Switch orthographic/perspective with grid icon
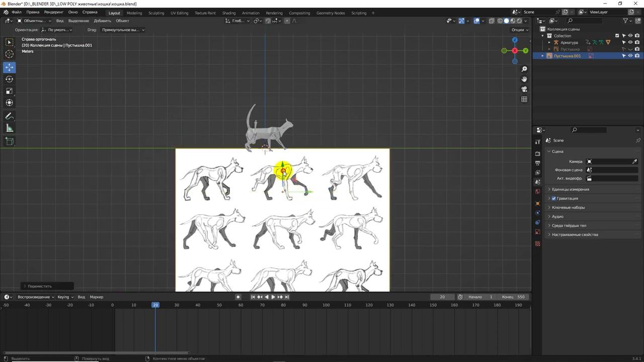644x362 pixels. 524,99
